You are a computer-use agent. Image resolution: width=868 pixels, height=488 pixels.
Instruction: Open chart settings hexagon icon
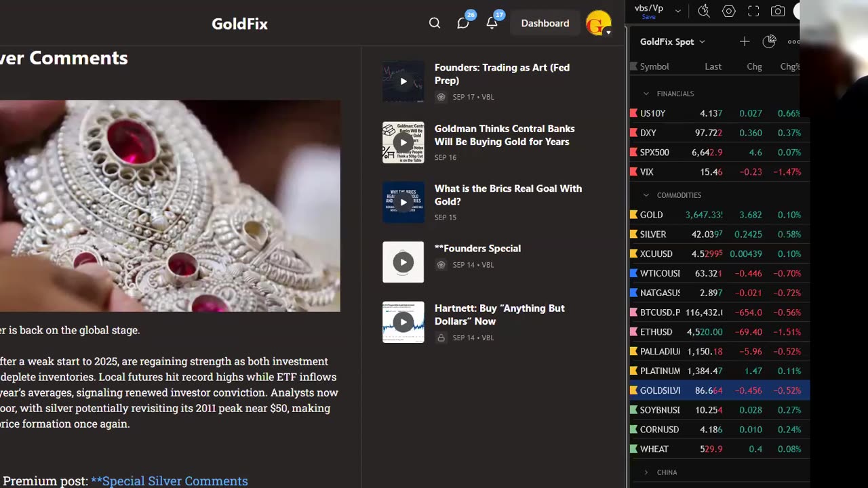click(729, 11)
